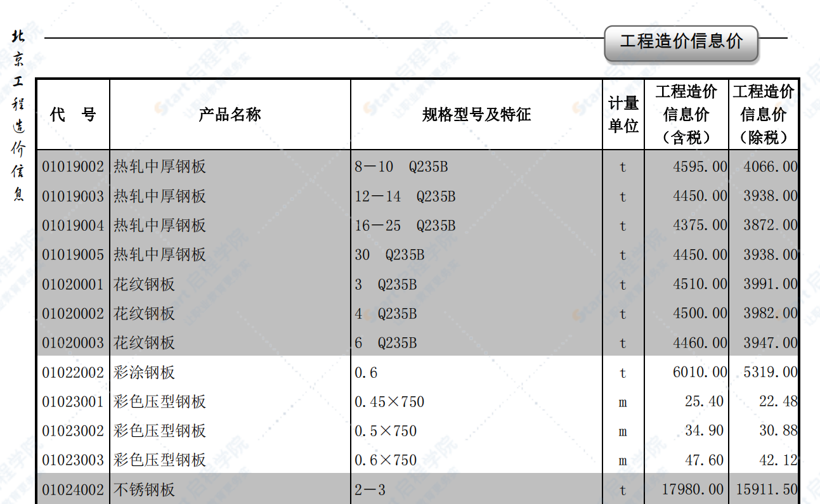Select the 规格型号及特征 column header
Viewport: 820px width, 504px height.
click(476, 115)
